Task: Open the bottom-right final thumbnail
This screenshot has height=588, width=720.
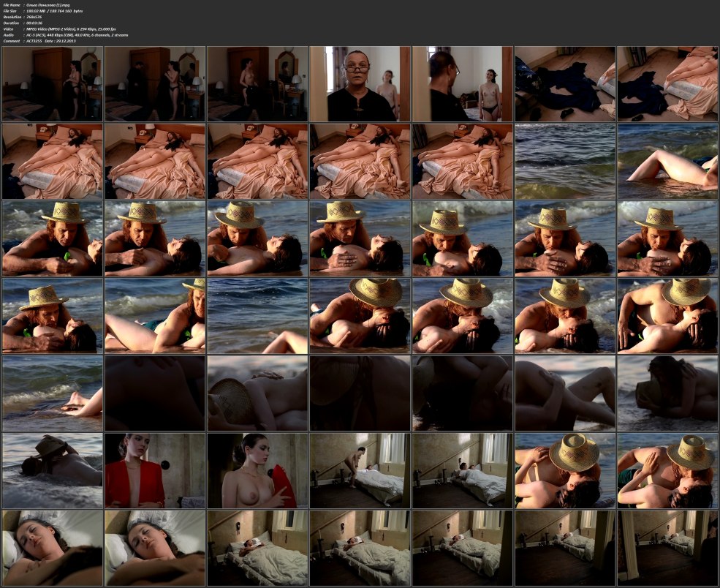Action: click(667, 548)
